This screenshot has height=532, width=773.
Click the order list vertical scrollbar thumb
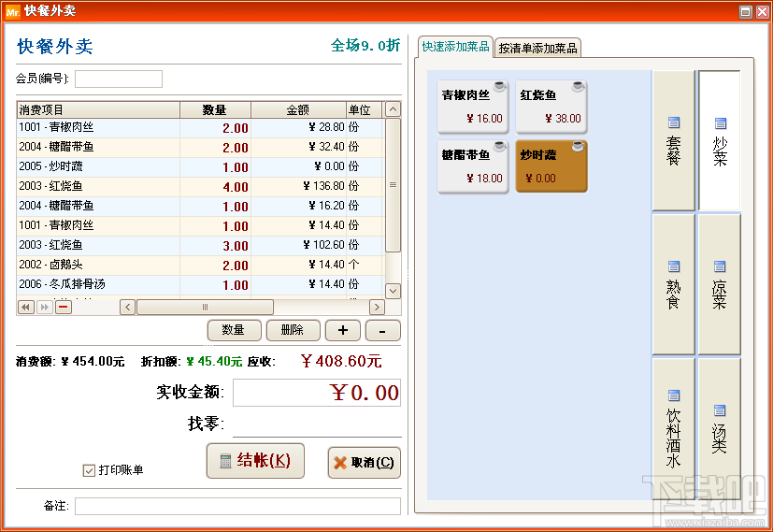pos(393,185)
